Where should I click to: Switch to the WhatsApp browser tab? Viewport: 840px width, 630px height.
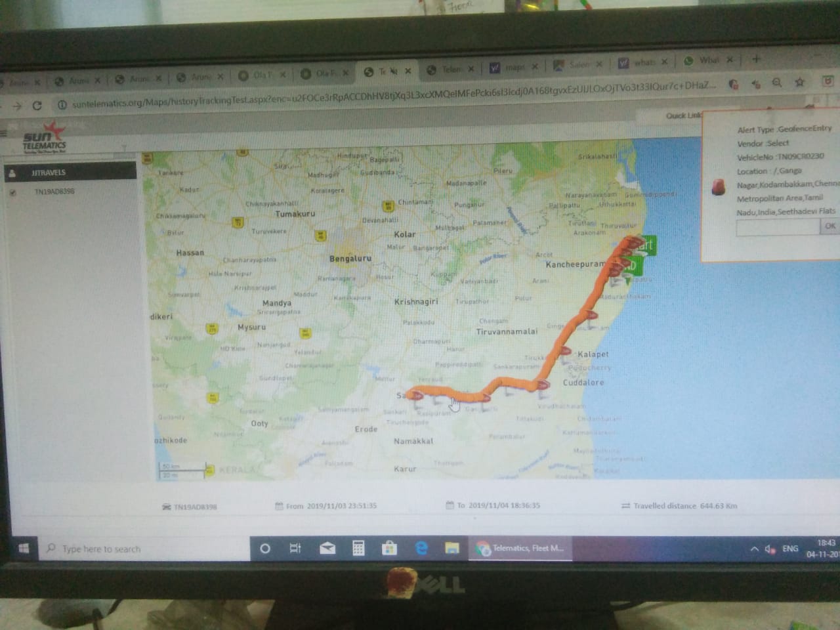(x=708, y=60)
